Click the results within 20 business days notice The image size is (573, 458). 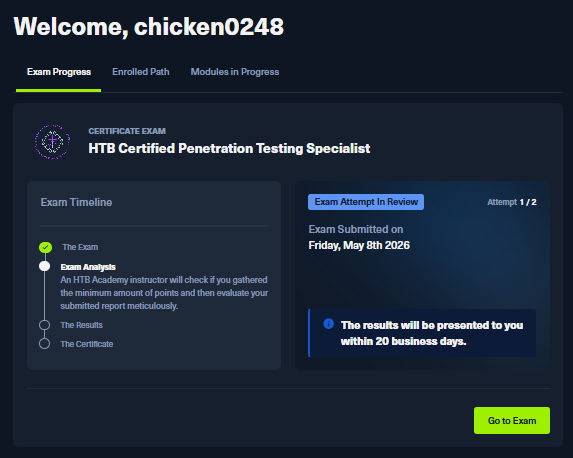pyautogui.click(x=422, y=333)
